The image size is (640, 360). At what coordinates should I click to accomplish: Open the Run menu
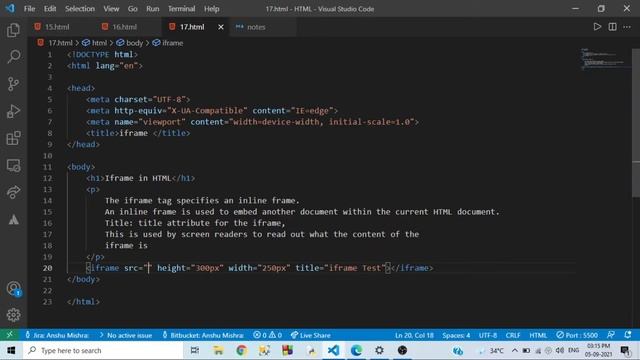tap(153, 9)
